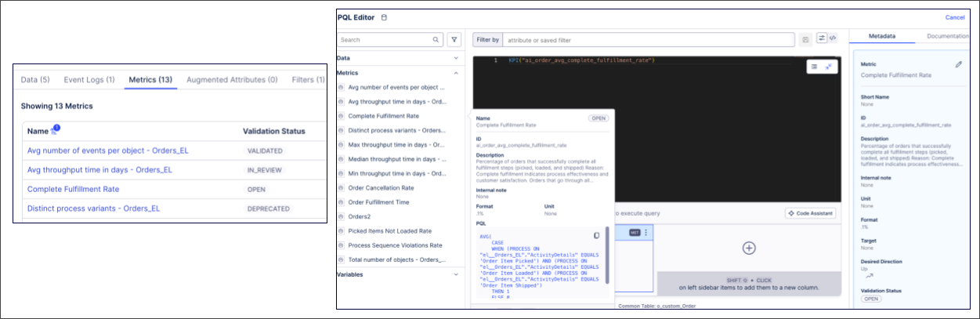Click the VALIDATED status badge

[265, 150]
